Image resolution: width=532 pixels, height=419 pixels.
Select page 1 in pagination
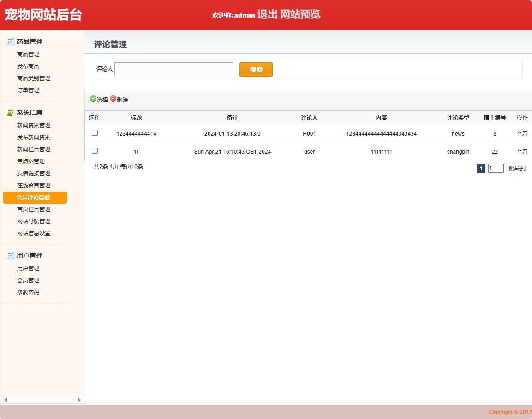481,168
